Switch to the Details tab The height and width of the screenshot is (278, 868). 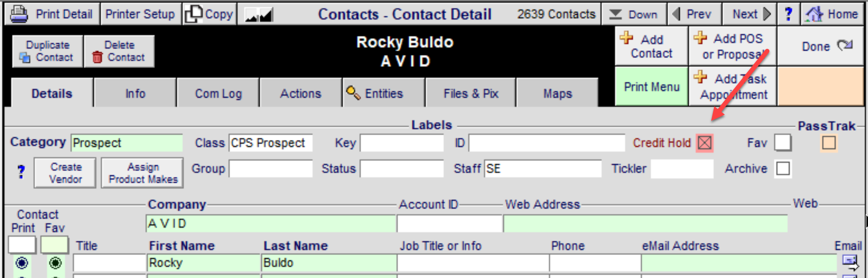pos(52,93)
